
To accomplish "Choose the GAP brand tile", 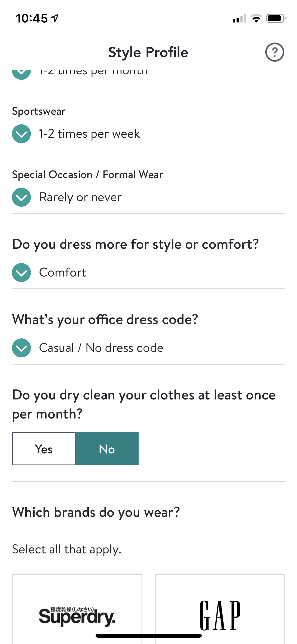I will point(220,611).
